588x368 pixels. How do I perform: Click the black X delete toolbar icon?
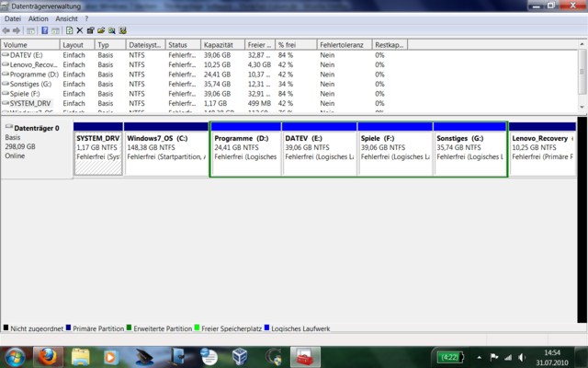pos(80,30)
